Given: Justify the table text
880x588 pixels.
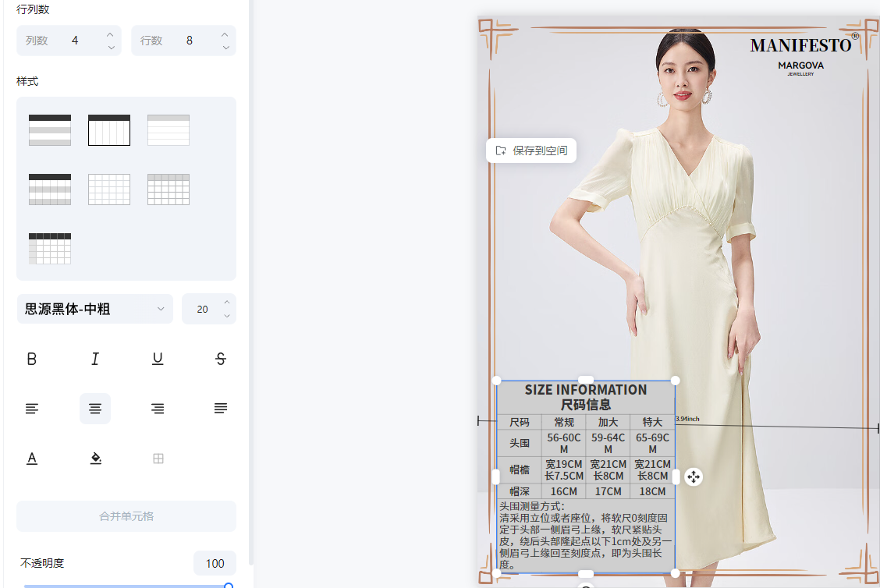Looking at the screenshot, I should coord(221,409).
